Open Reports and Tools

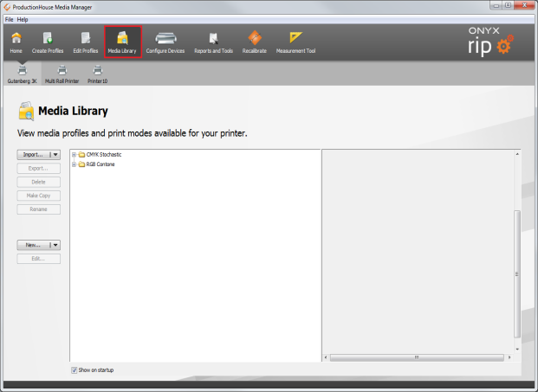213,42
